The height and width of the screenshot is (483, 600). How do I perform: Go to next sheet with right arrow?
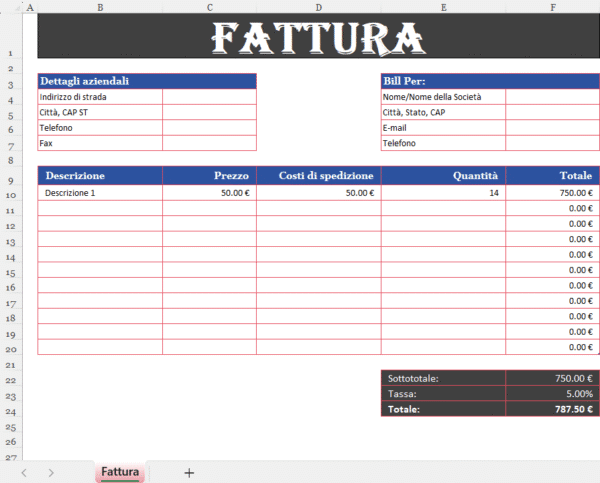(51, 473)
